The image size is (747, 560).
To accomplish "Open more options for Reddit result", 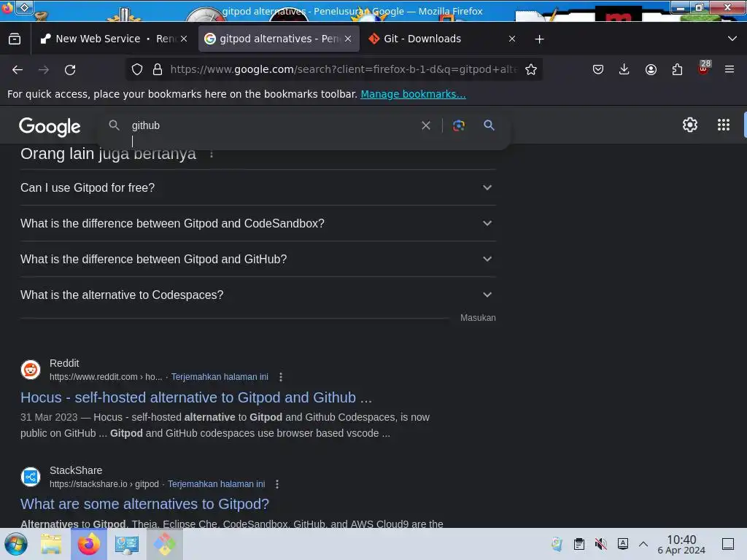I will coord(281,377).
